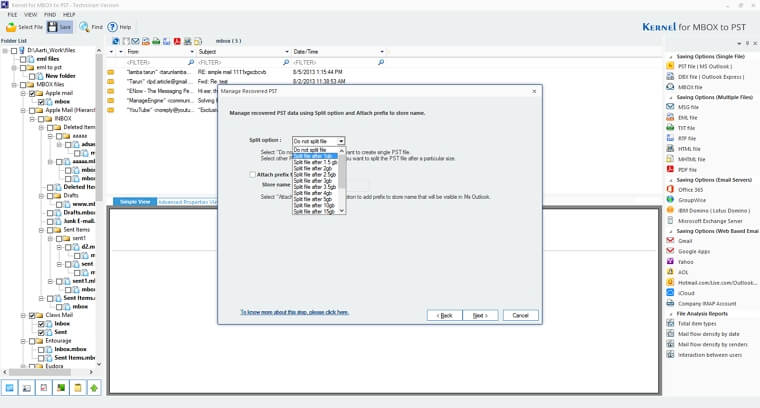Select AOL web based email option

click(683, 272)
